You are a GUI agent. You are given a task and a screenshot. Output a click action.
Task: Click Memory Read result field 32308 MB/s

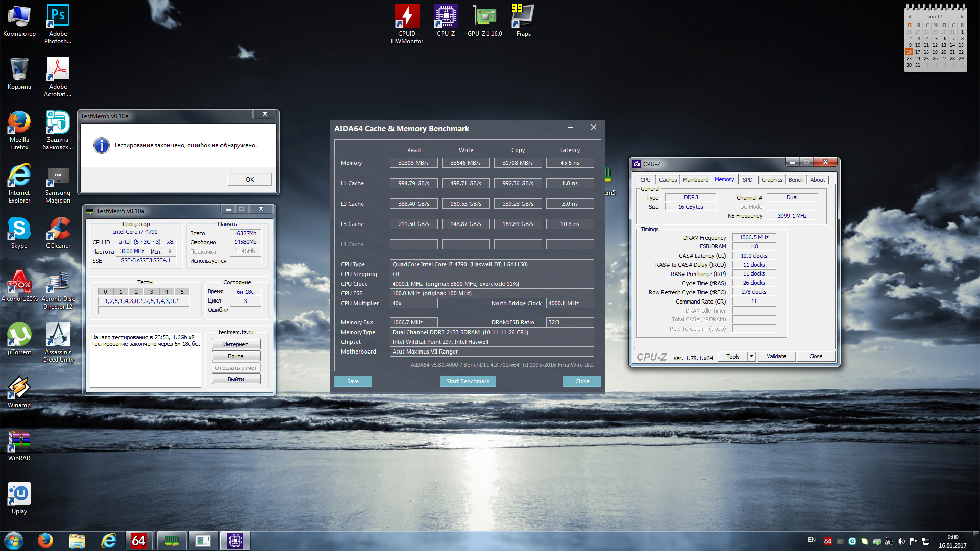(413, 163)
